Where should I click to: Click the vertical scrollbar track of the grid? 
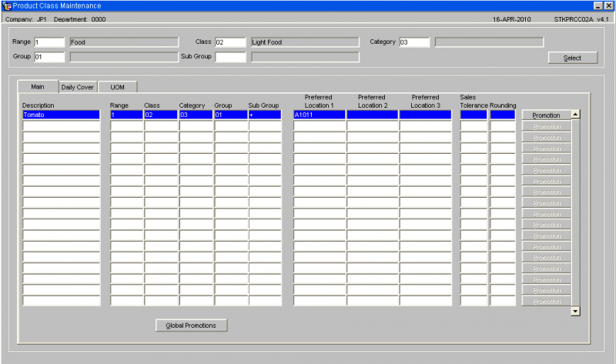click(575, 213)
